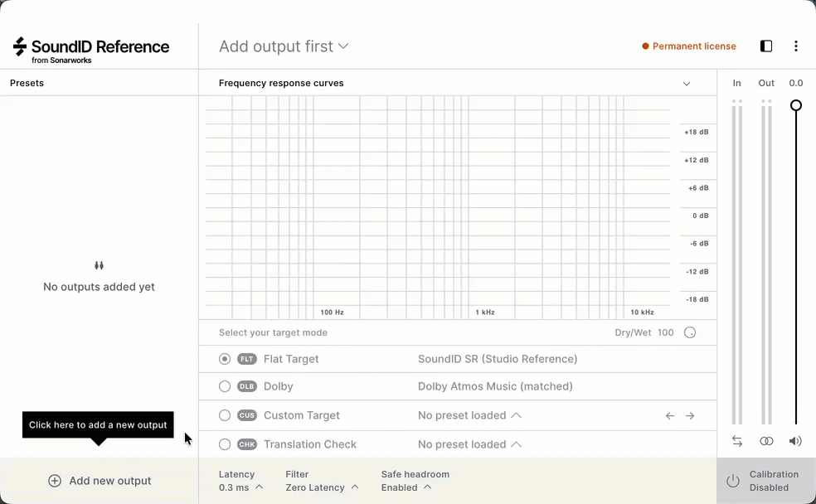Open the 'Add output first' dropdown
816x504 pixels.
pos(284,46)
